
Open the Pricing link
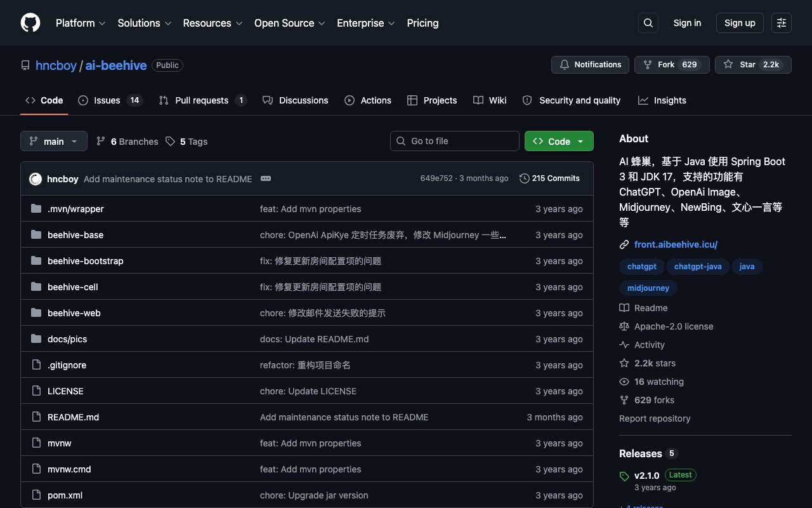tap(422, 23)
